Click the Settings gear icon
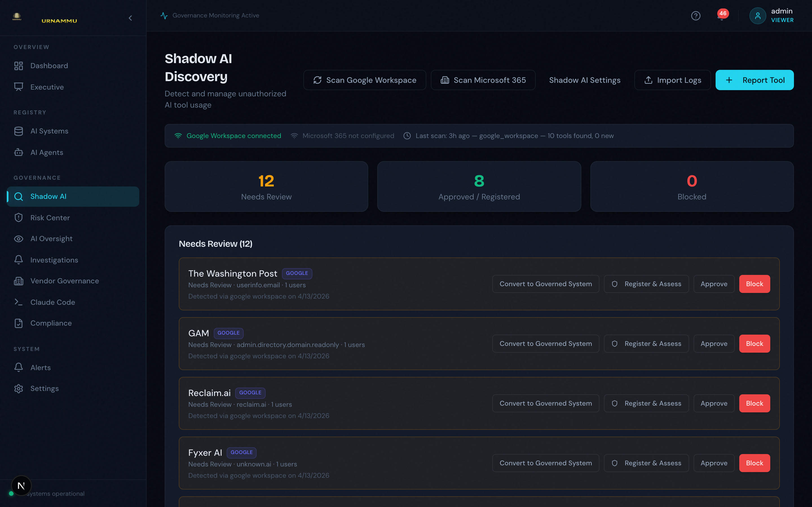This screenshot has width=812, height=507. 18,388
